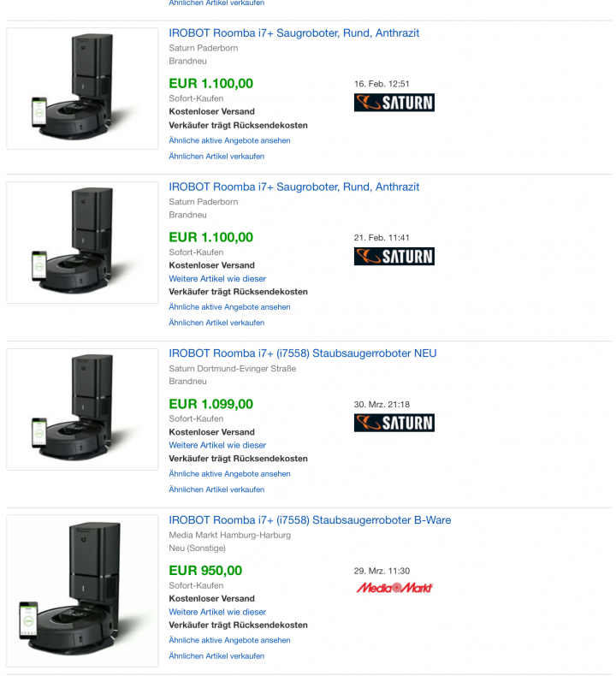Click the Saturn logo dated 30. Mrz.
This screenshot has height=676, width=616.
click(394, 423)
